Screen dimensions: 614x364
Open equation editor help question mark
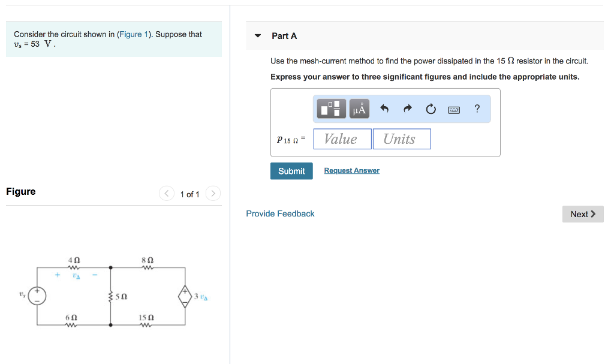click(477, 109)
